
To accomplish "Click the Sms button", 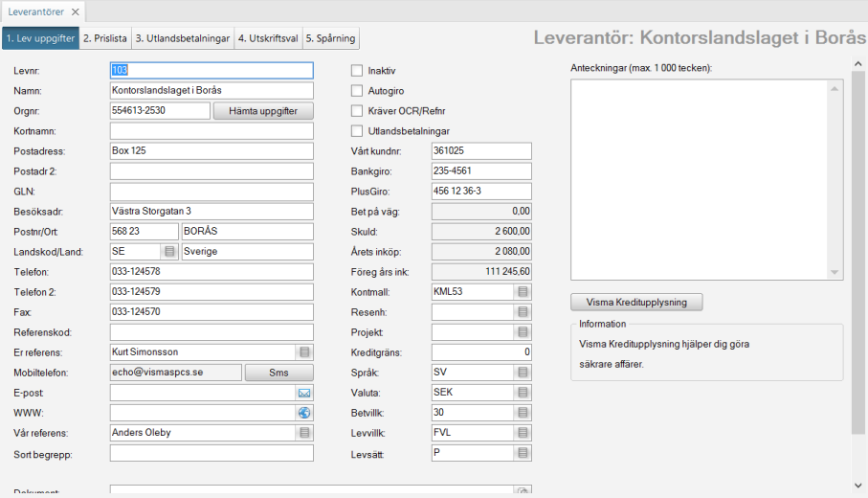I will (x=279, y=373).
